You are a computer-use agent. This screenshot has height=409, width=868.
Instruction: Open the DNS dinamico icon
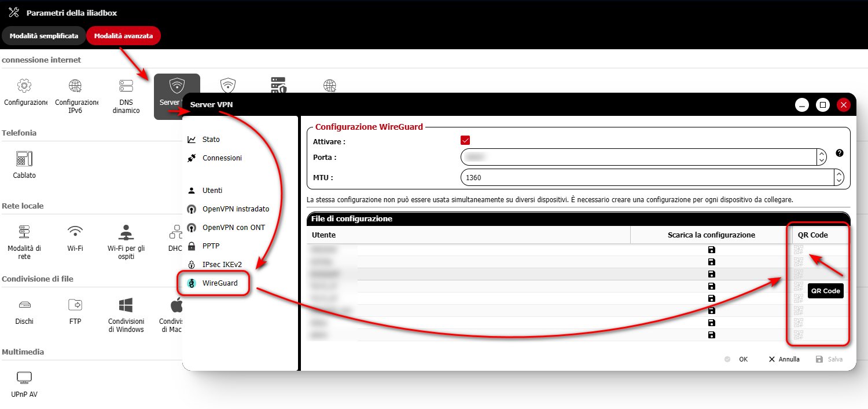(126, 86)
